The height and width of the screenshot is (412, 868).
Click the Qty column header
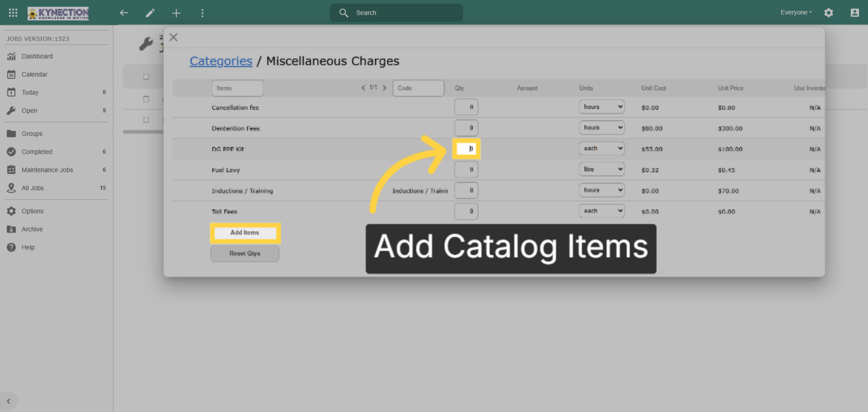click(x=459, y=88)
